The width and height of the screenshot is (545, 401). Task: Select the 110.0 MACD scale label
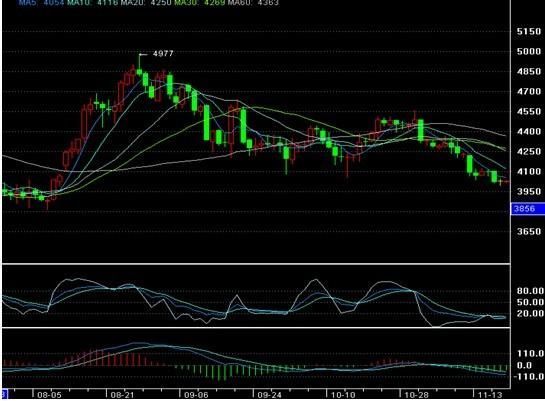(x=530, y=354)
